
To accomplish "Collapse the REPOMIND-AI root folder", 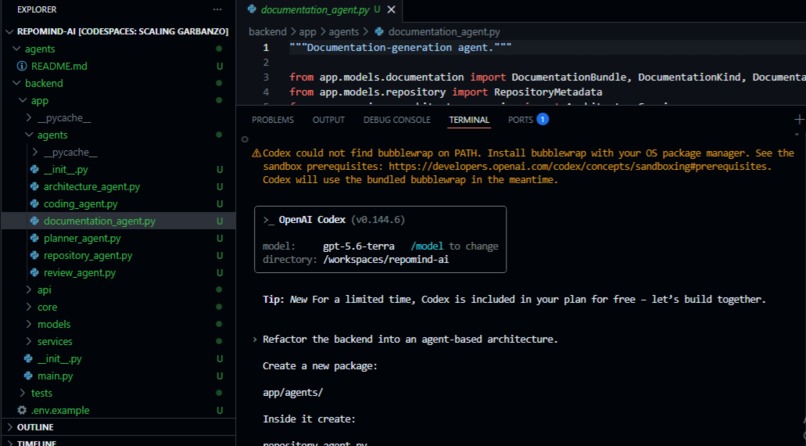I will pos(9,32).
